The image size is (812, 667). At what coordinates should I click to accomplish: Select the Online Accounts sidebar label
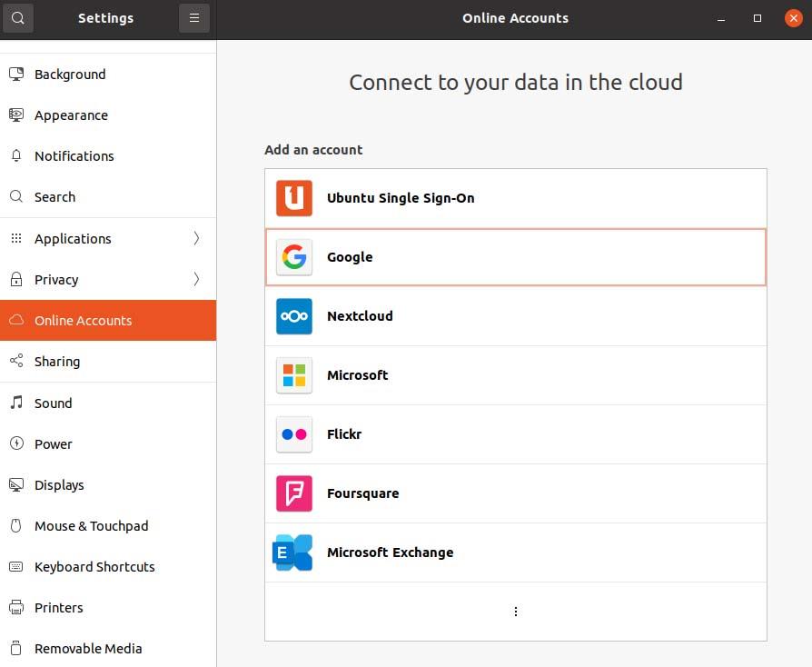click(x=84, y=321)
